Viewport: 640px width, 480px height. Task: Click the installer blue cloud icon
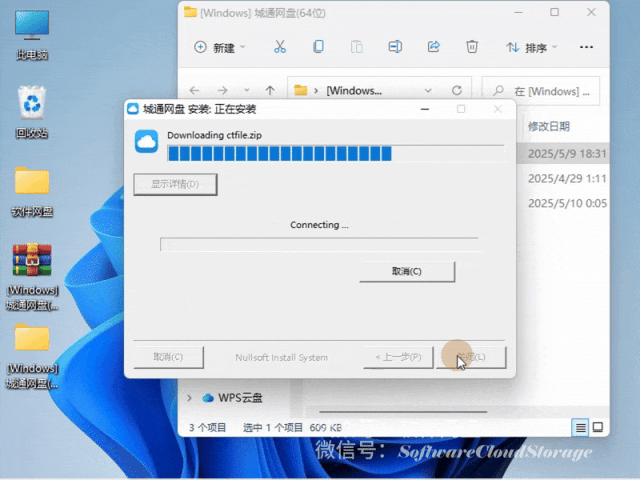(x=147, y=142)
